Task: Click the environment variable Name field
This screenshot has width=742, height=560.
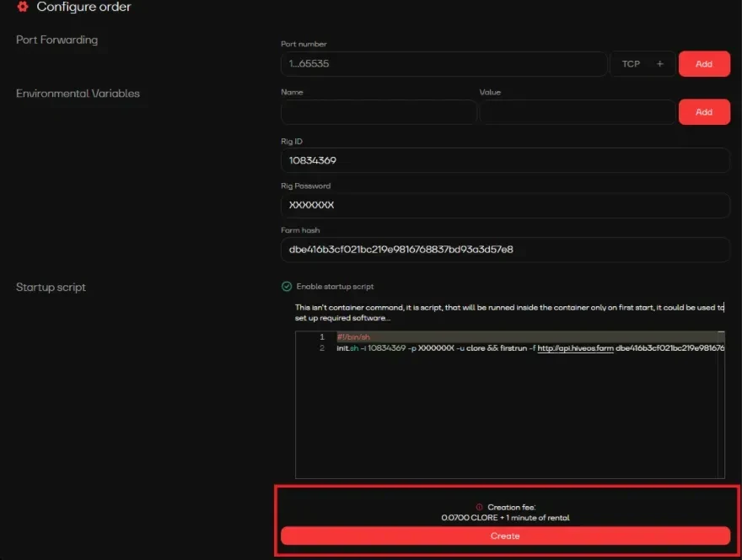Action: coord(379,112)
